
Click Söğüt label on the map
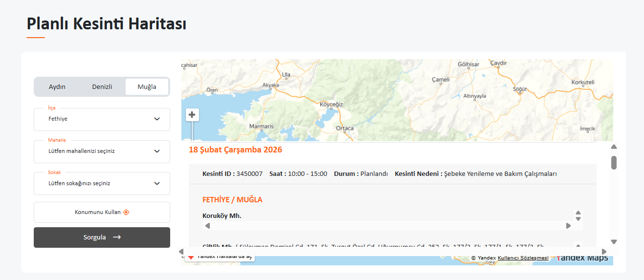(520, 89)
